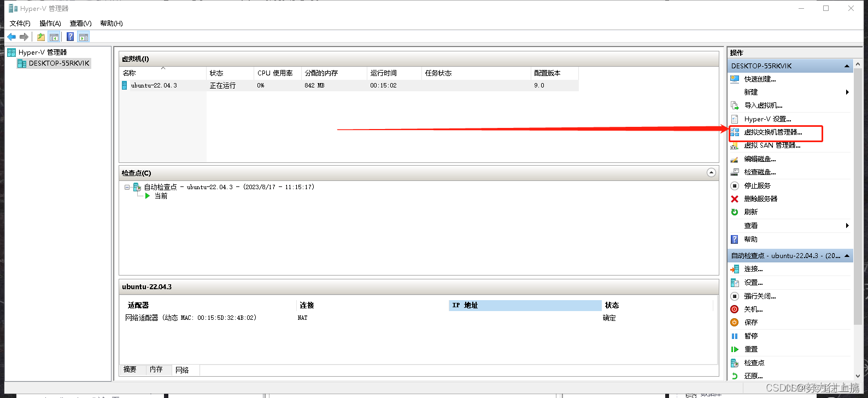Click the 重置 icon
868x398 pixels.
(x=735, y=349)
